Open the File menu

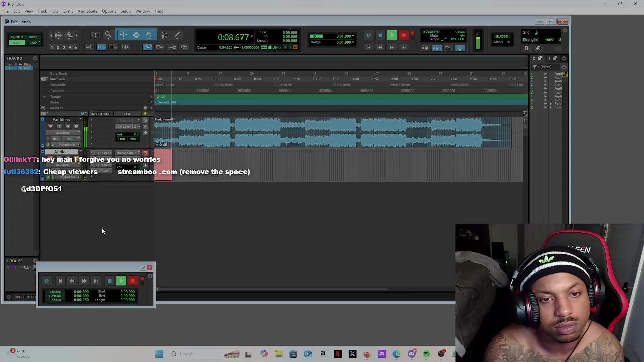[5, 11]
